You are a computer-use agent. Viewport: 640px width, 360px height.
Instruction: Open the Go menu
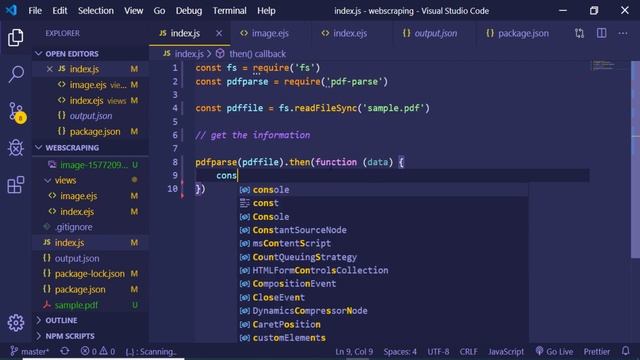(159, 11)
